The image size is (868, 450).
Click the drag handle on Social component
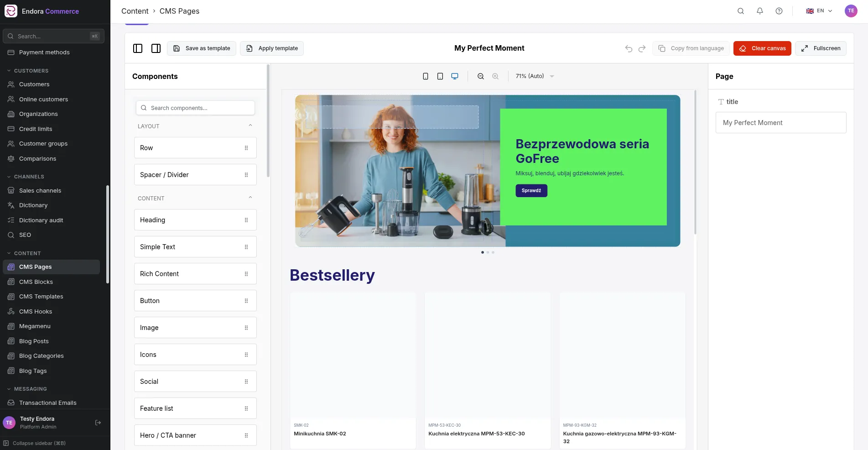246,382
